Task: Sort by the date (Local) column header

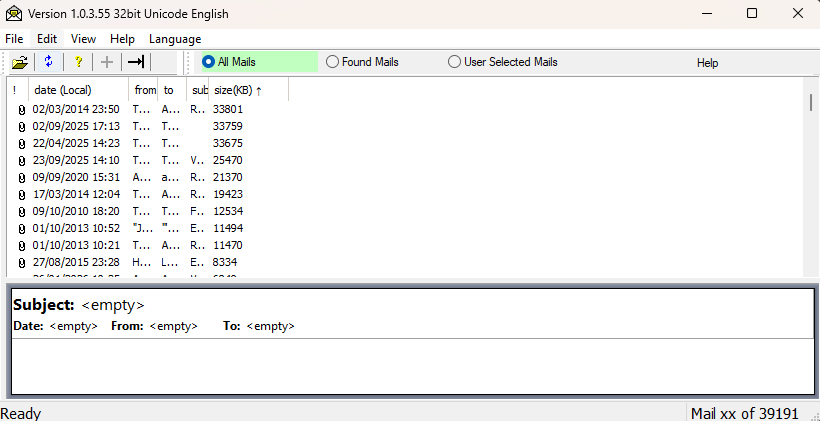Action: (x=78, y=90)
